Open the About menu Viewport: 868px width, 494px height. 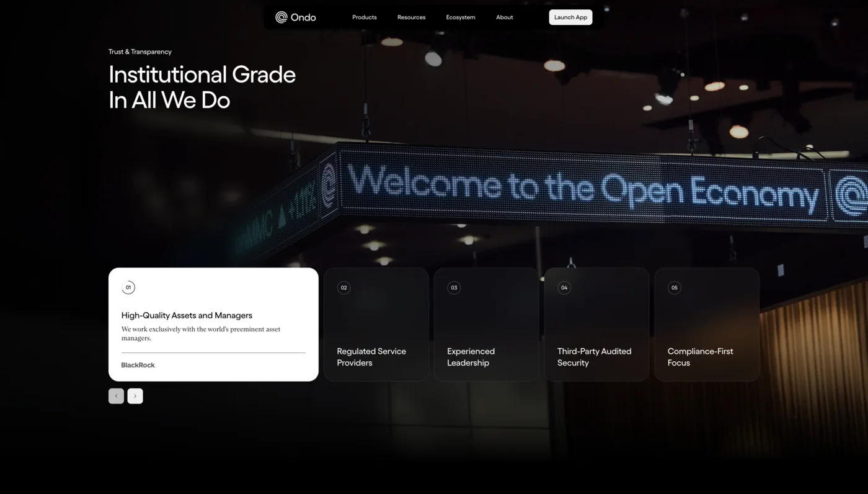pyautogui.click(x=505, y=17)
